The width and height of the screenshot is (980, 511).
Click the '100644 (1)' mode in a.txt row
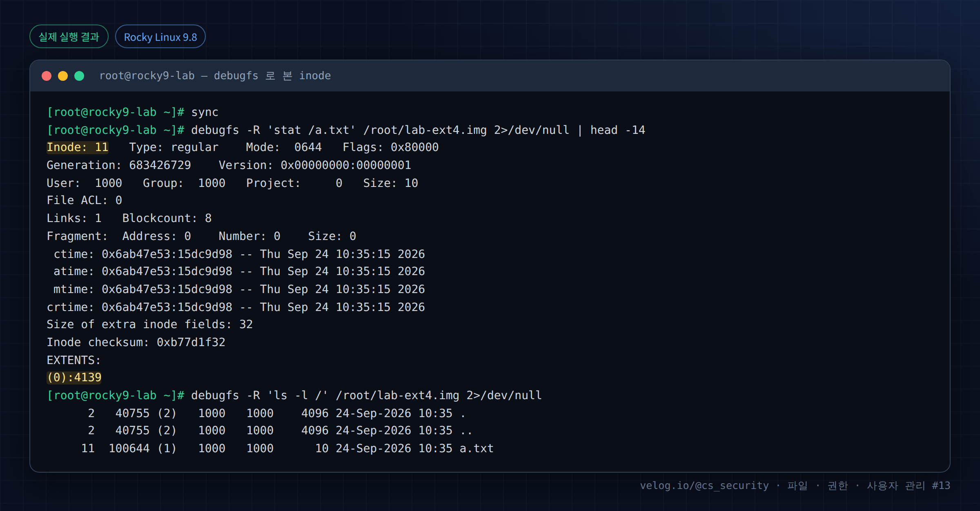[x=143, y=449]
